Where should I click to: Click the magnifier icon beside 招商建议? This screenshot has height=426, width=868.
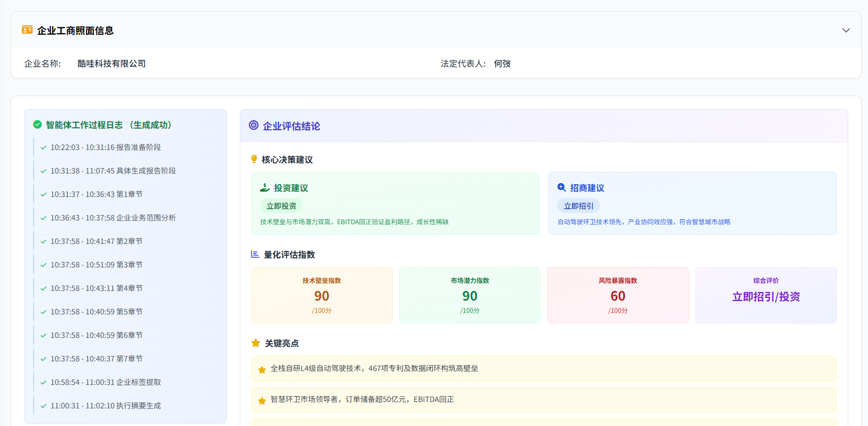click(x=561, y=187)
